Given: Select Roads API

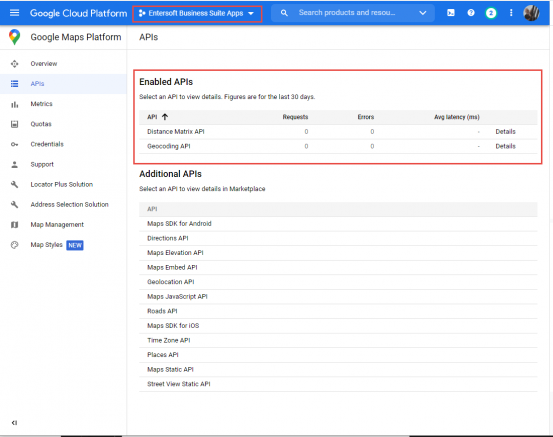Looking at the screenshot, I should coord(338,311).
